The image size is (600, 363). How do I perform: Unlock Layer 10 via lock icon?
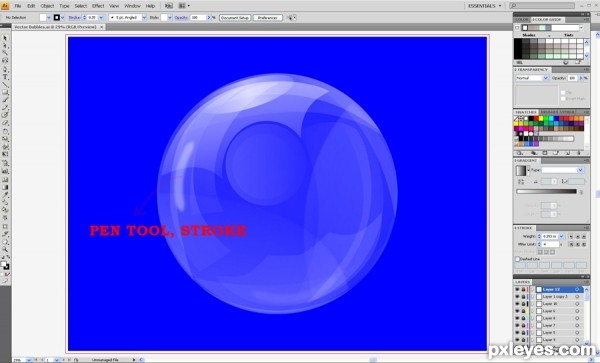[x=523, y=304]
